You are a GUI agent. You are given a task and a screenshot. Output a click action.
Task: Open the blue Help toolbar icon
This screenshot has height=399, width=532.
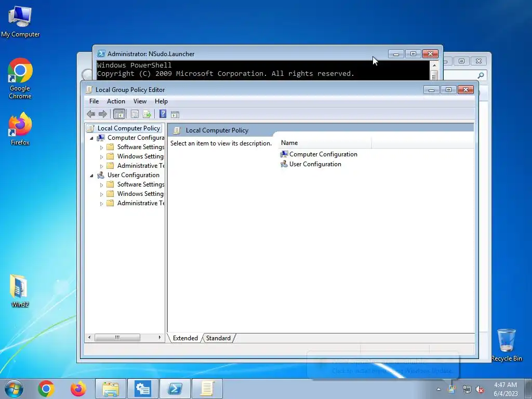pyautogui.click(x=163, y=114)
